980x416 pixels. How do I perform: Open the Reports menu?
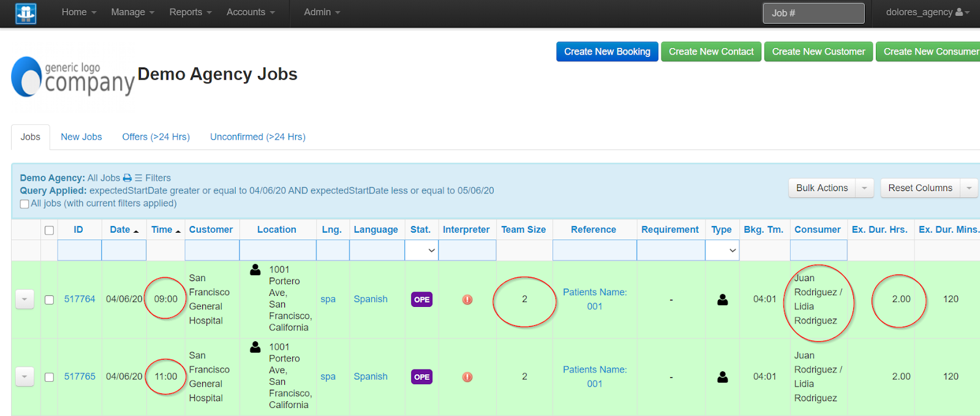[190, 12]
